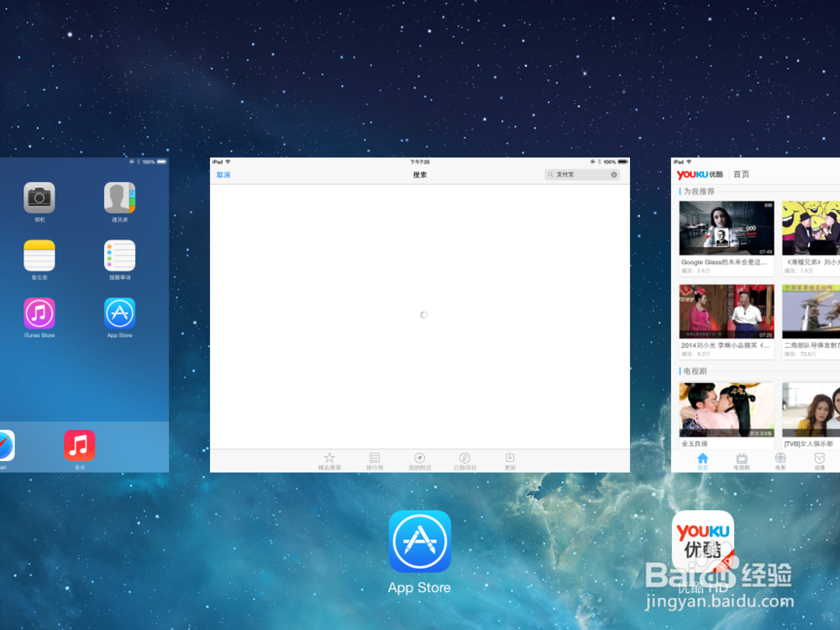Open the TVB 女人俱乐部 thumbnail
This screenshot has width=840, height=630.
[811, 410]
